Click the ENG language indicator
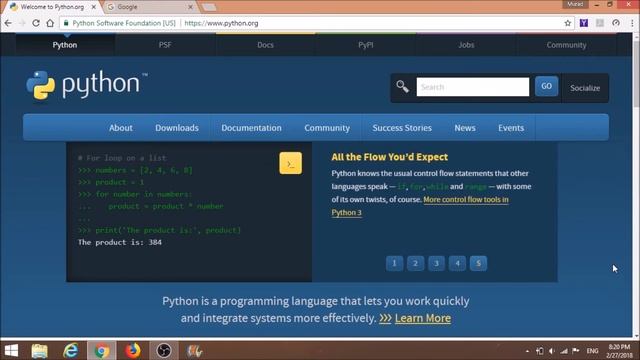This screenshot has width=640, height=360. 592,351
